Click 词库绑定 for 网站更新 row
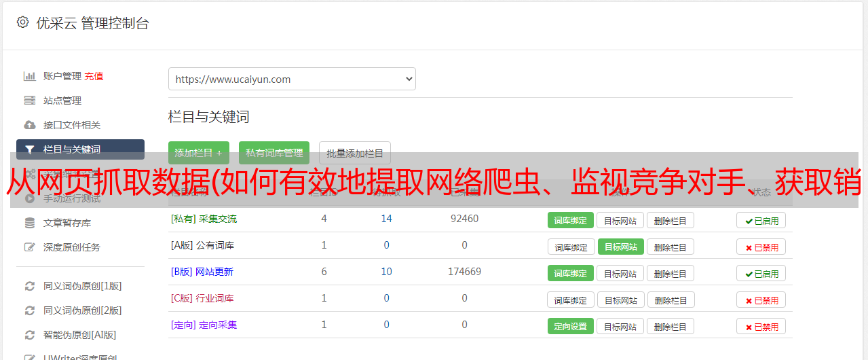The width and height of the screenshot is (868, 360). pos(571,273)
